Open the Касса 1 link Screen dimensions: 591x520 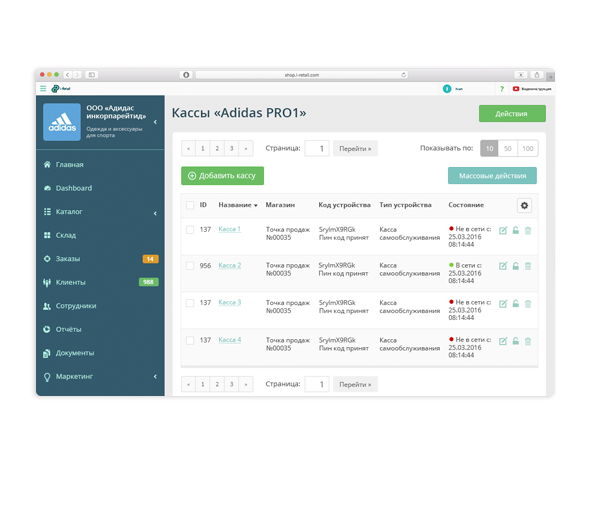pos(230,229)
